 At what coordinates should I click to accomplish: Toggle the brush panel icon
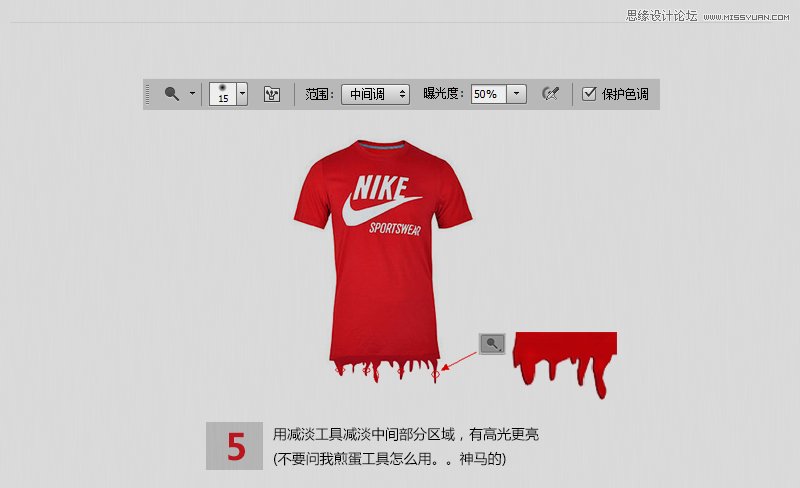coord(272,94)
